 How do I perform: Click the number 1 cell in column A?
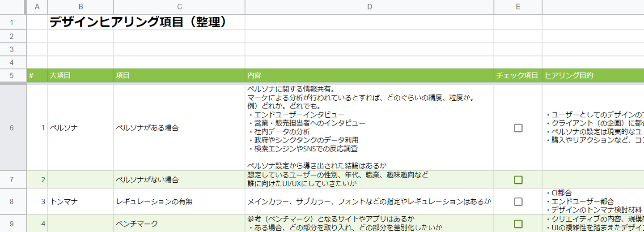click(37, 128)
